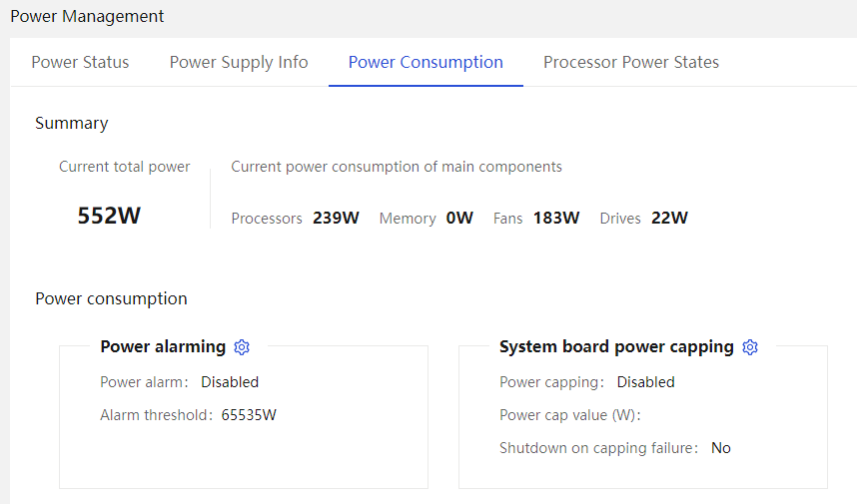This screenshot has height=504, width=857.
Task: Click the Alarm threshold 65535W value
Action: [x=249, y=415]
